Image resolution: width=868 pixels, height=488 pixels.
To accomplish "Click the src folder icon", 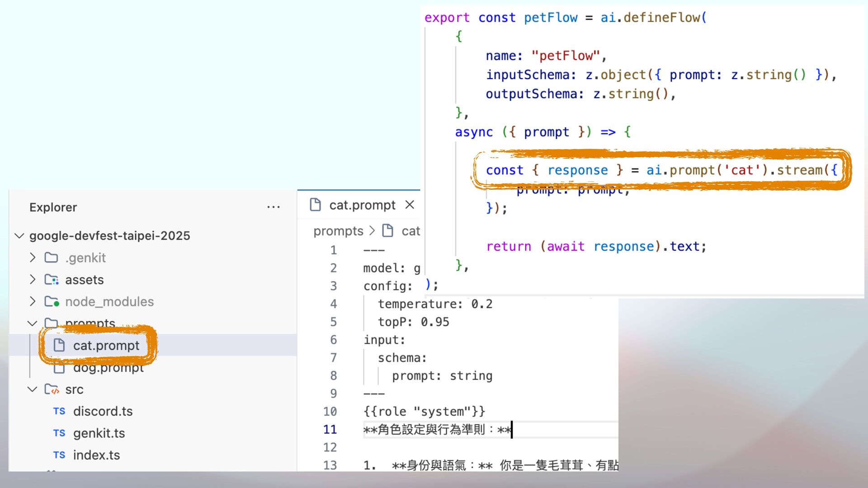I will tap(52, 389).
